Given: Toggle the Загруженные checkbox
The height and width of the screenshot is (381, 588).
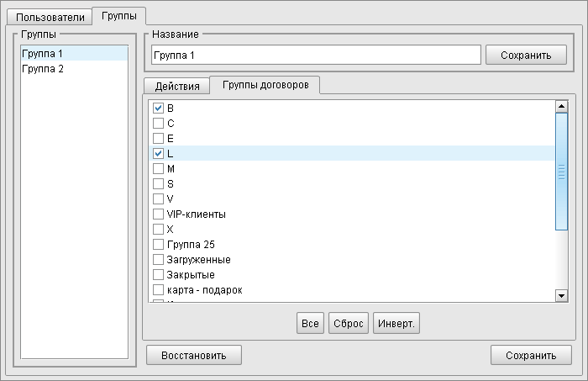Looking at the screenshot, I should [x=158, y=259].
